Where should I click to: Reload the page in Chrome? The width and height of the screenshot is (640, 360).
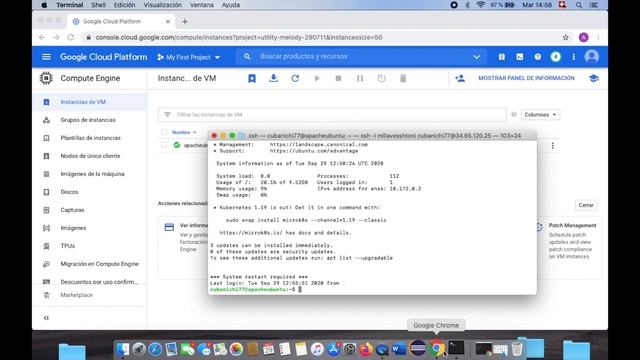coord(71,38)
